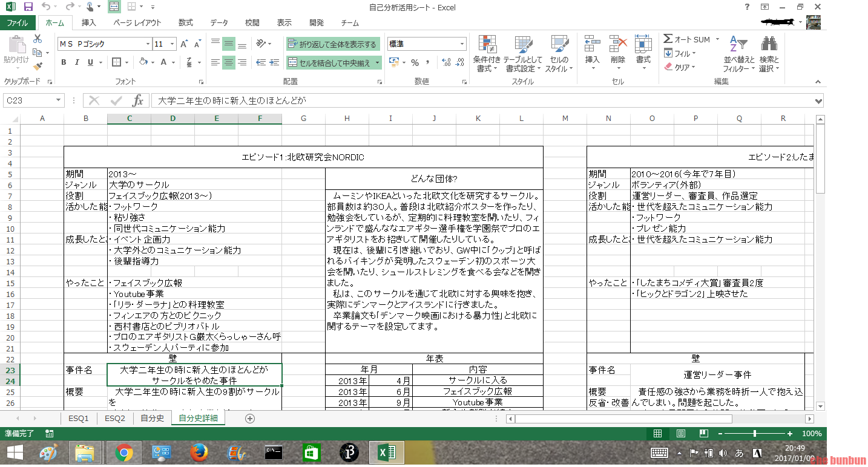
Task: Open the number format dropdown (標準)
Action: [x=462, y=44]
